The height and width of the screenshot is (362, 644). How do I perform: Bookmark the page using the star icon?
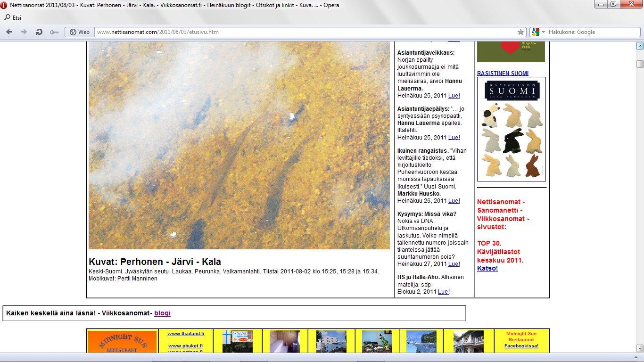coord(520,32)
